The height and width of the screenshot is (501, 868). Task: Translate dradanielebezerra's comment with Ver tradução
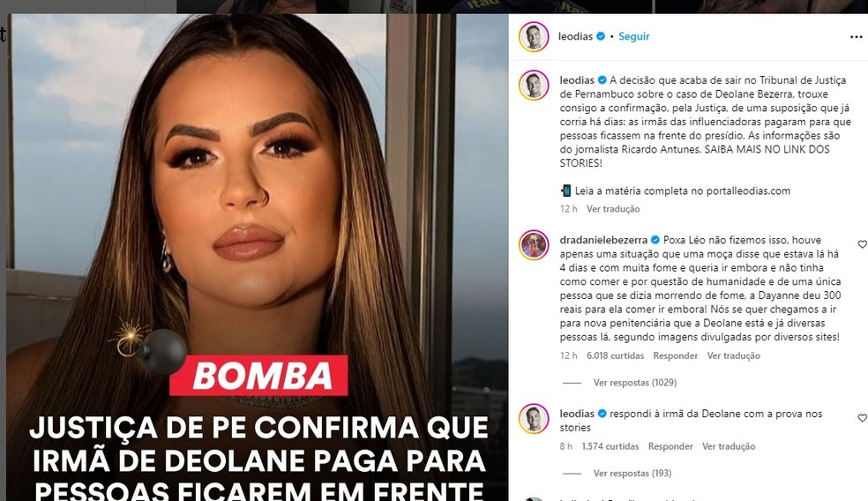[x=734, y=356]
